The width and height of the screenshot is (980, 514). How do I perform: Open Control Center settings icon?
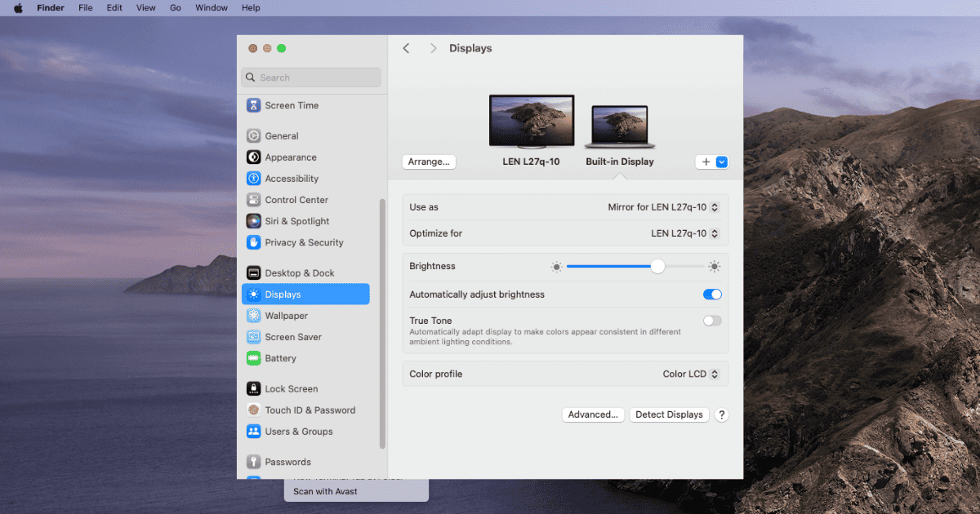pos(254,200)
